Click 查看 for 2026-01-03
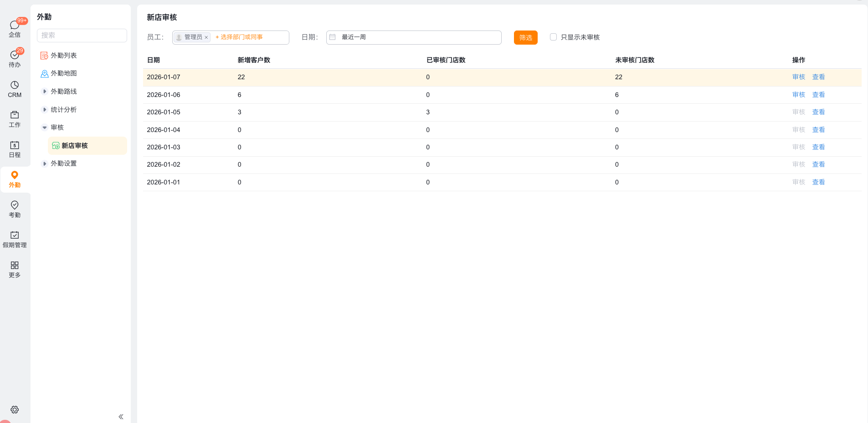This screenshot has width=868, height=423. click(x=819, y=147)
